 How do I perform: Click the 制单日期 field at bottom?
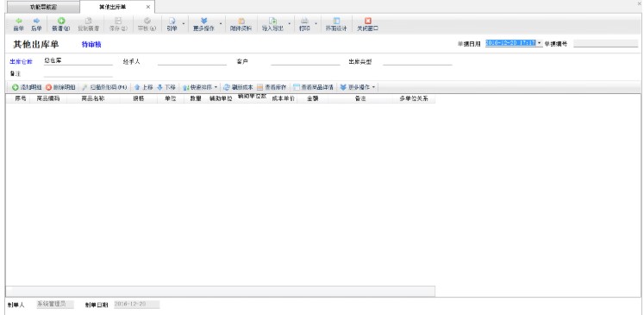tap(136, 305)
